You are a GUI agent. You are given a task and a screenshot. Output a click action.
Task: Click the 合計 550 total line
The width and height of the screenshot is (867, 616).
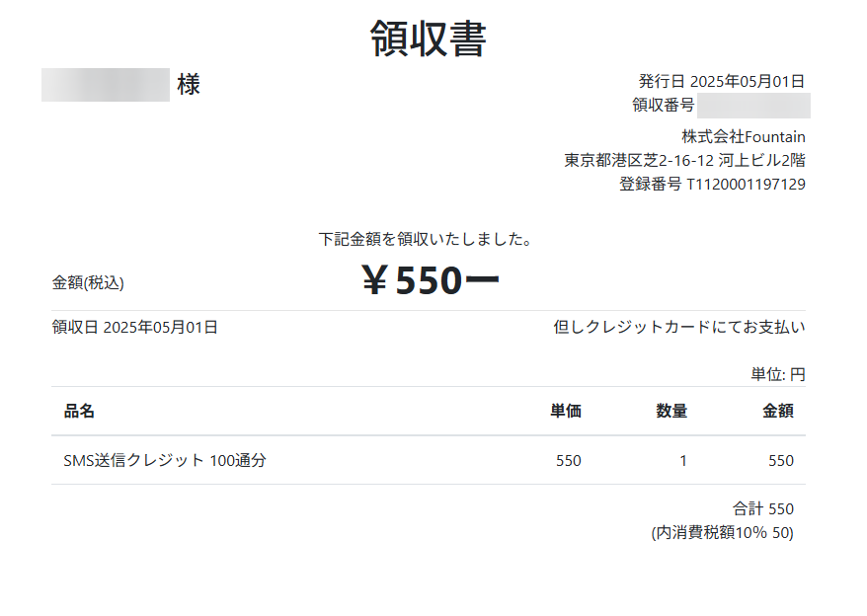pos(763,508)
